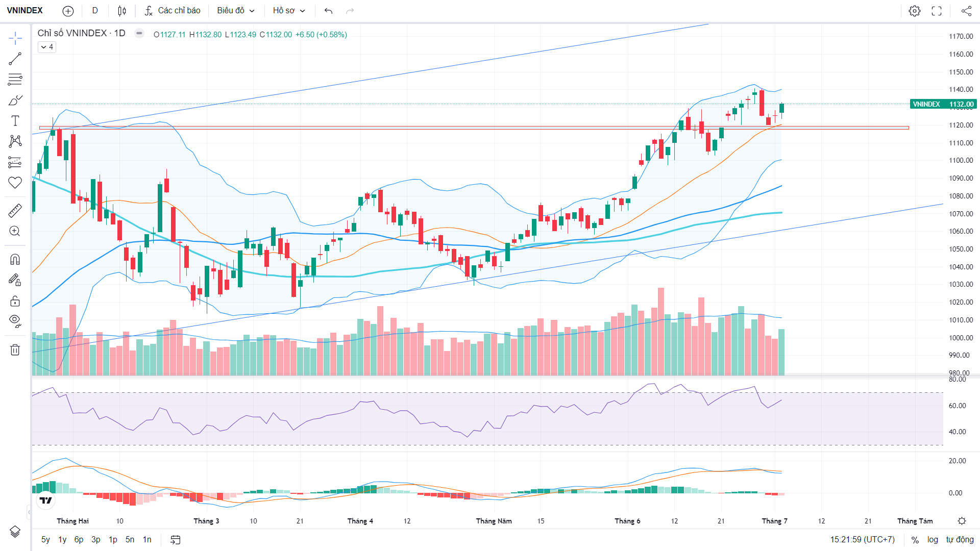The height and width of the screenshot is (551, 980).
Task: Activate the zoom in tool
Action: [15, 231]
